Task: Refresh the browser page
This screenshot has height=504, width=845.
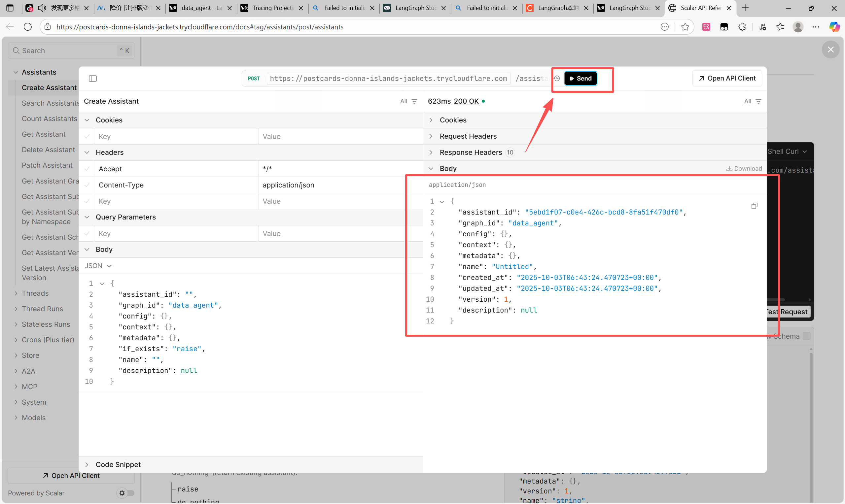Action: [x=28, y=27]
